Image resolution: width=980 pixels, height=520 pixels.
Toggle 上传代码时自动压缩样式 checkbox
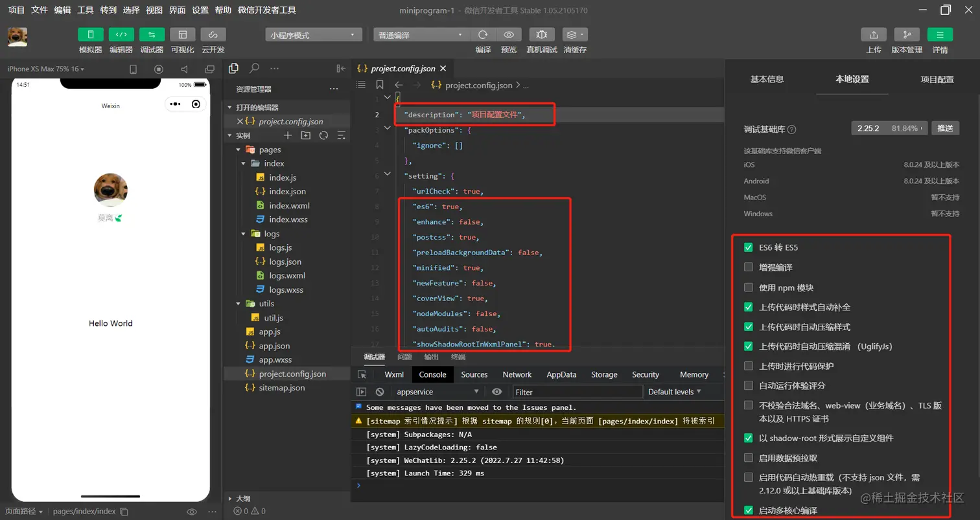749,326
